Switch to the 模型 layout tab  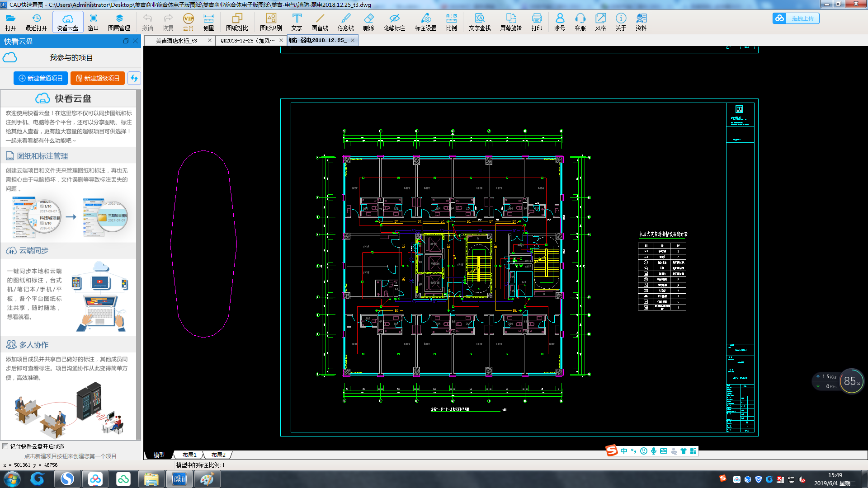click(x=159, y=455)
